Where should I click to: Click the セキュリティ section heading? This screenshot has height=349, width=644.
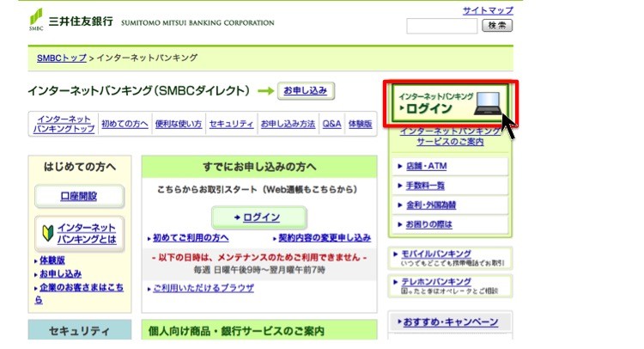[80, 331]
